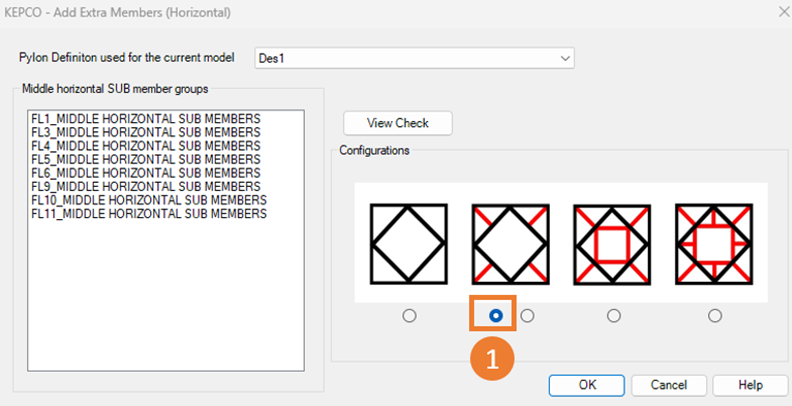This screenshot has height=406, width=792.
Task: Select the radio button under the fourth configuration
Action: tap(714, 316)
